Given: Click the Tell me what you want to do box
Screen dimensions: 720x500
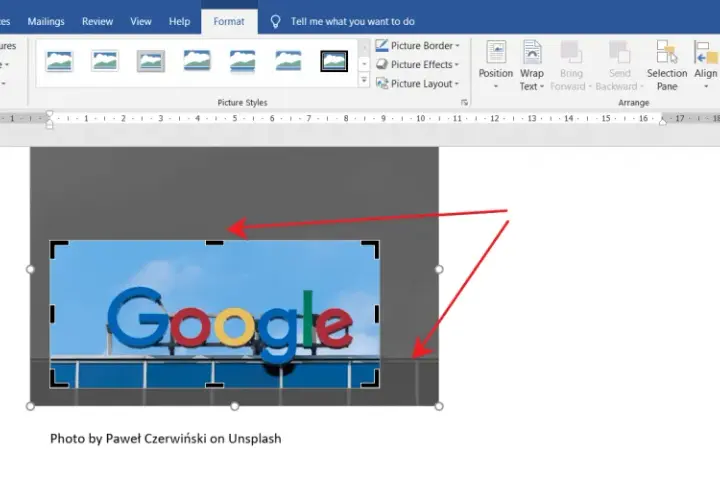Looking at the screenshot, I should (353, 22).
